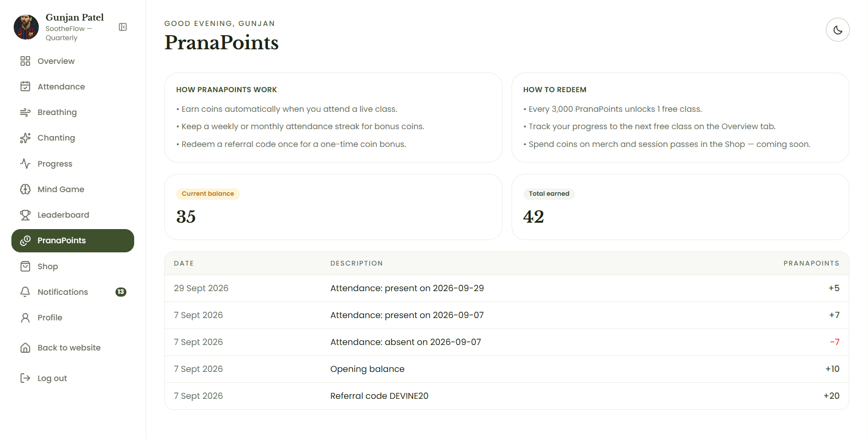The image size is (868, 439).
Task: Click 'Track your progress' line
Action: (x=649, y=126)
